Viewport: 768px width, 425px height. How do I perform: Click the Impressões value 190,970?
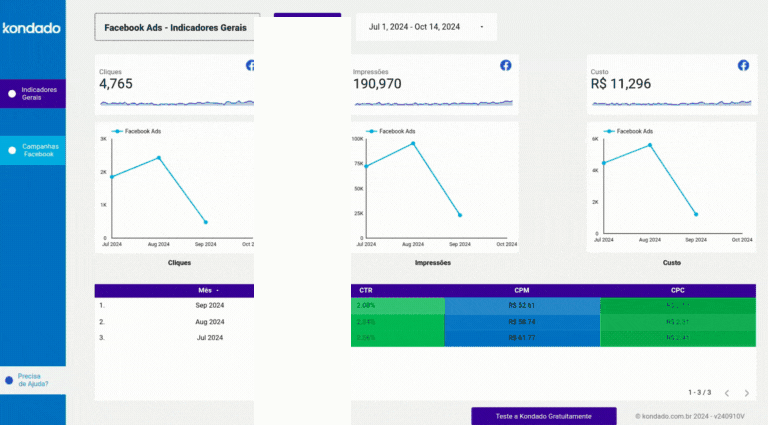[377, 84]
